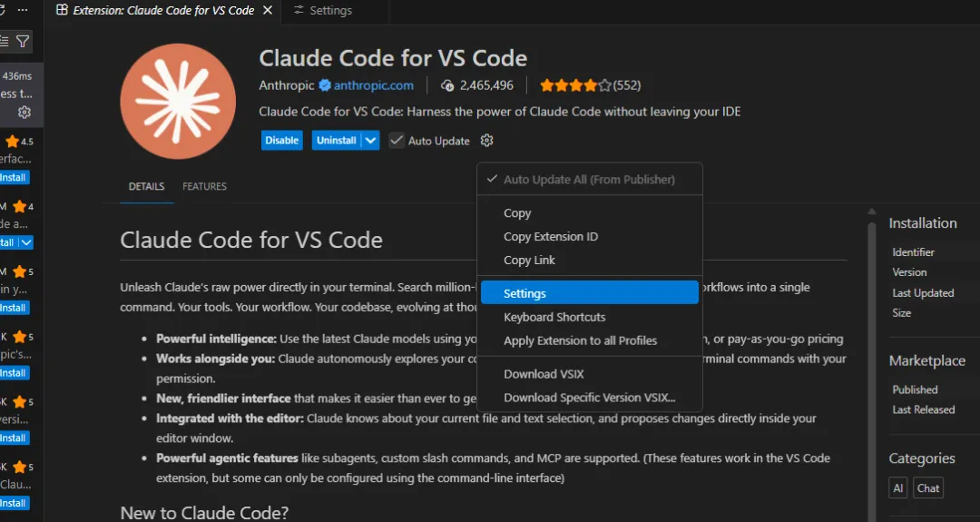Open the more actions ellipsis in the sidebar

point(23,9)
